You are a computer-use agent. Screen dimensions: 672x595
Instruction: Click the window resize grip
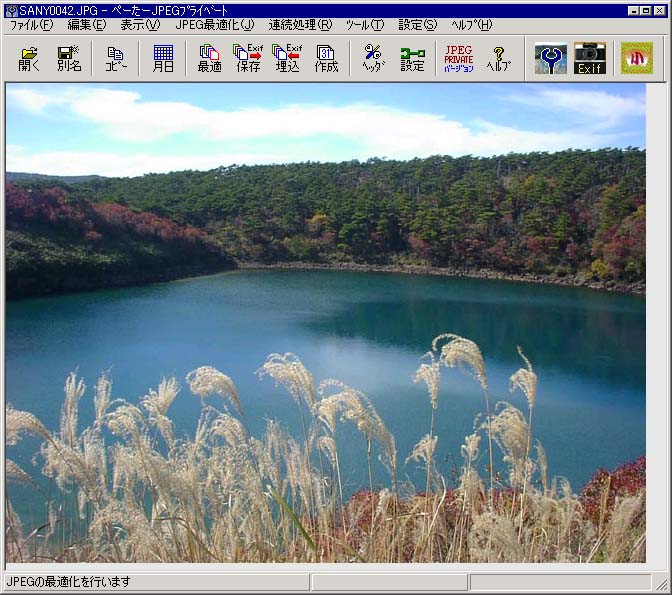pyautogui.click(x=662, y=583)
